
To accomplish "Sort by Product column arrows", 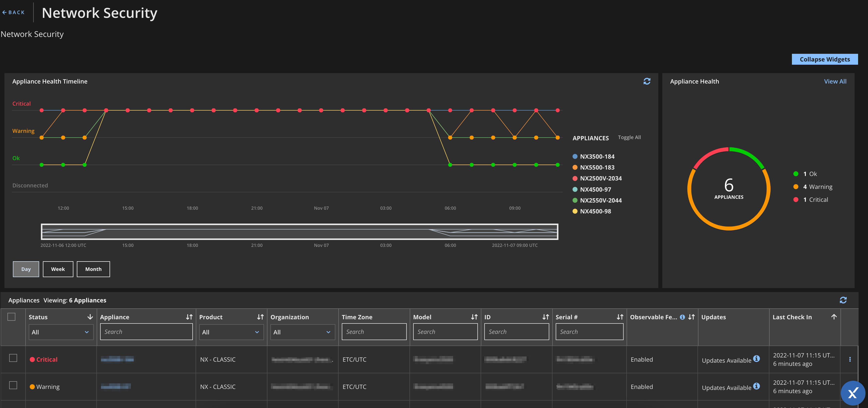I will [260, 317].
